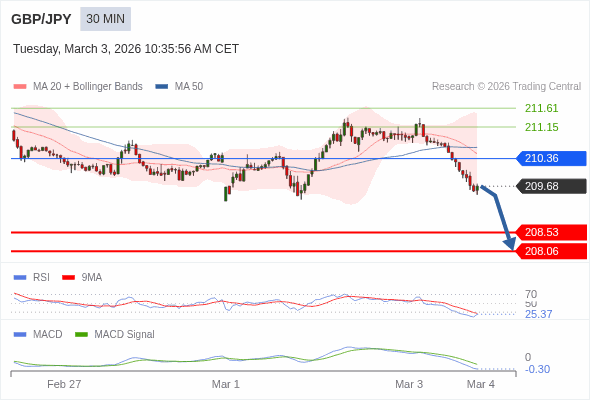
Task: Click the Research © 2026 Trading Central credit
Action: coord(506,87)
